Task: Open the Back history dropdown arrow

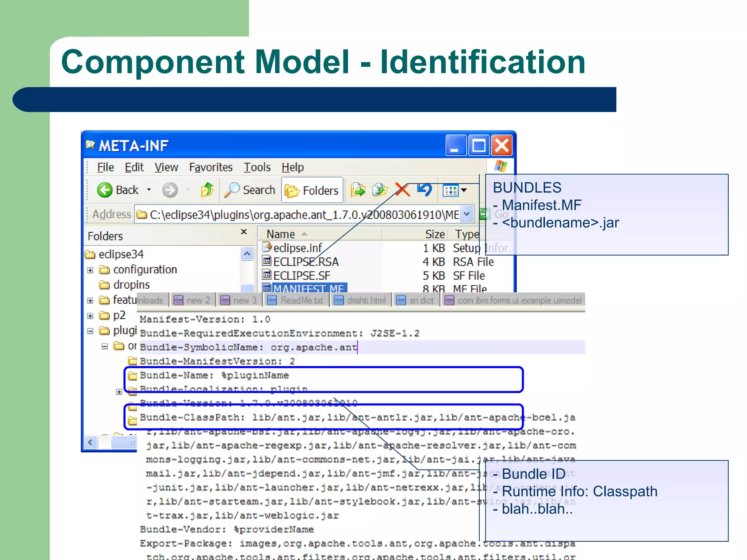Action: pos(149,190)
